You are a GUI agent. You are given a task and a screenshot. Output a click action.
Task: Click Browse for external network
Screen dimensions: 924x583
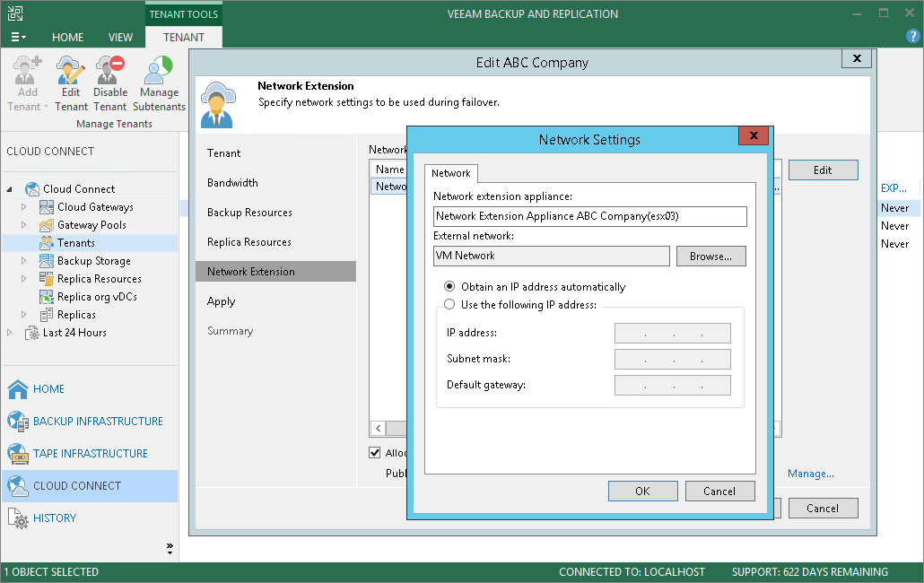pos(710,257)
